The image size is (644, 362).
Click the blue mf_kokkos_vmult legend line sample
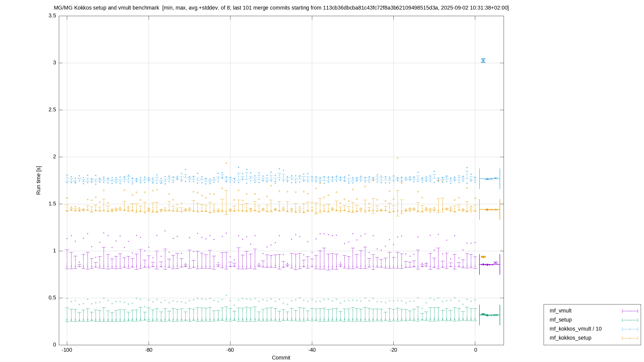point(630,329)
